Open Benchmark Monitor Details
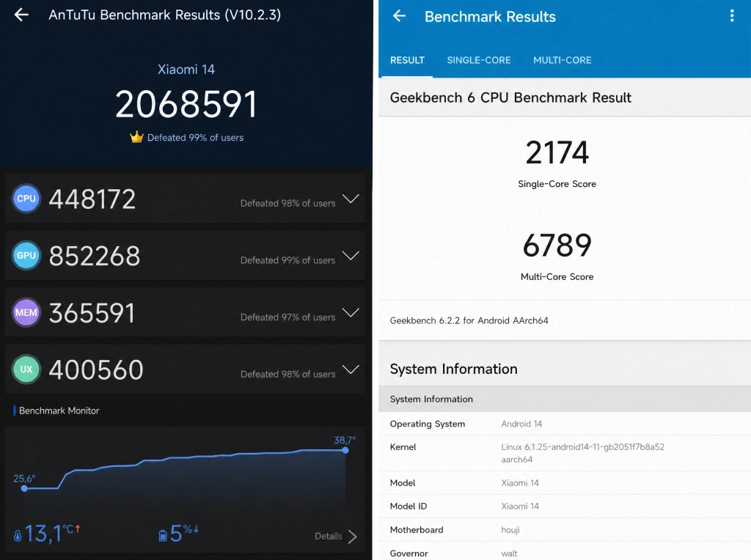751x560 pixels. pyautogui.click(x=336, y=537)
